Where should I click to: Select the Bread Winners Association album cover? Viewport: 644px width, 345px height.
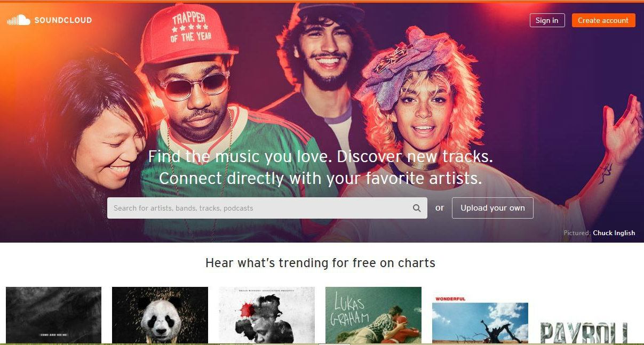coord(267,315)
